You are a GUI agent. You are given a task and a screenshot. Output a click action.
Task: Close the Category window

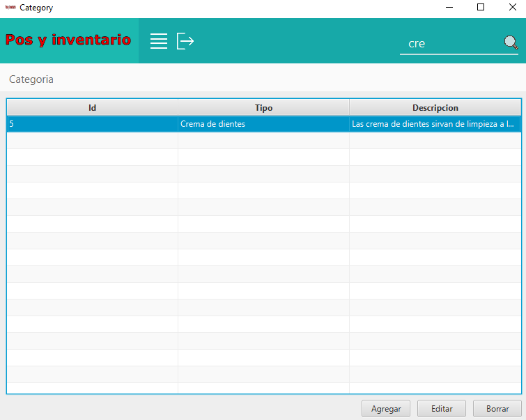click(x=512, y=7)
